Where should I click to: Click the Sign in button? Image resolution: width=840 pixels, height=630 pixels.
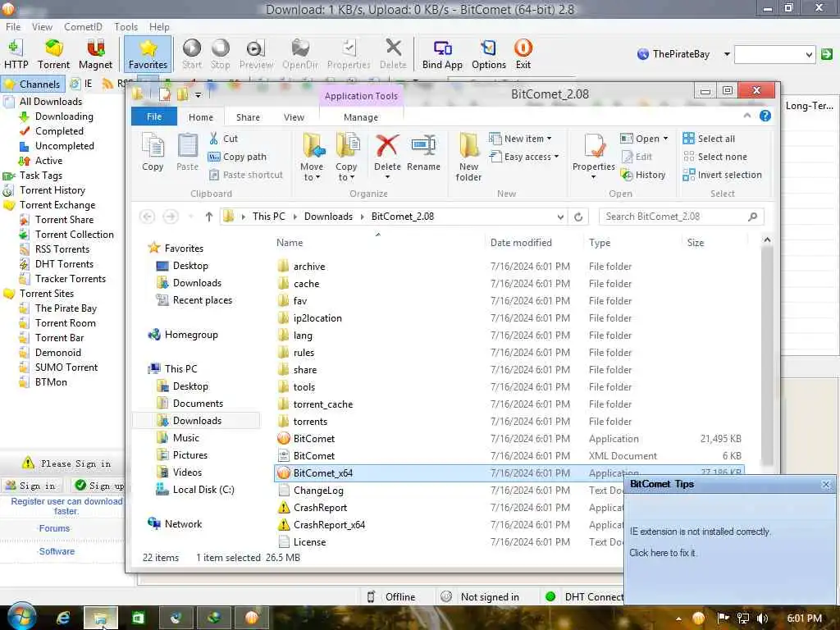pos(30,486)
